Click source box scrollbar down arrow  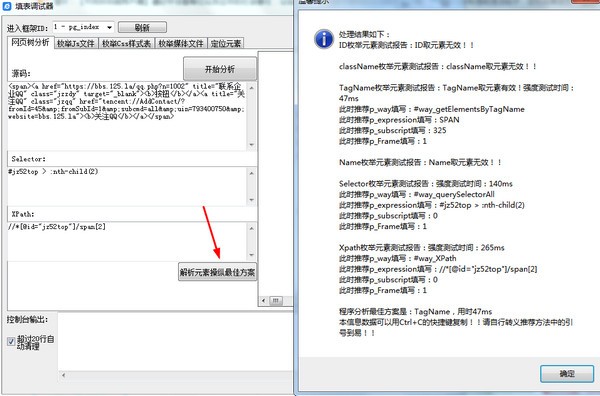coord(251,145)
